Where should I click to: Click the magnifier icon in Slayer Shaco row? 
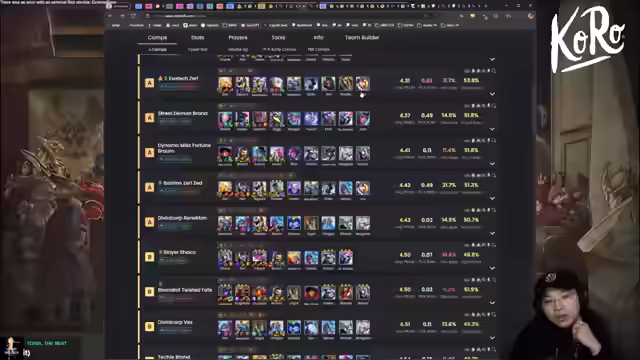click(x=494, y=245)
